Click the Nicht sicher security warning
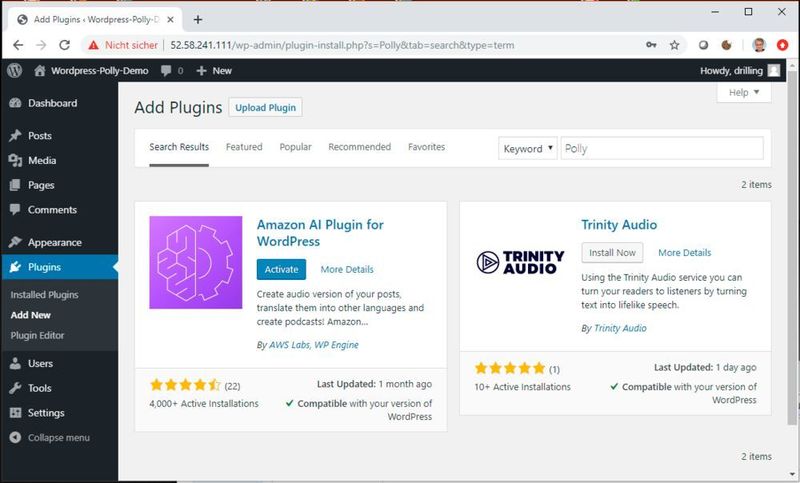The image size is (800, 483). tap(123, 45)
